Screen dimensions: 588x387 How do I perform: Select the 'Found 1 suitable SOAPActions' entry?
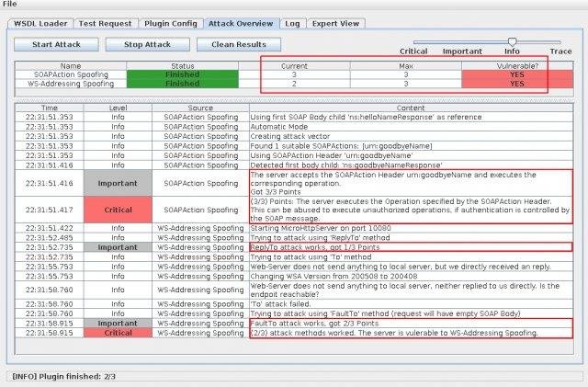click(411, 146)
